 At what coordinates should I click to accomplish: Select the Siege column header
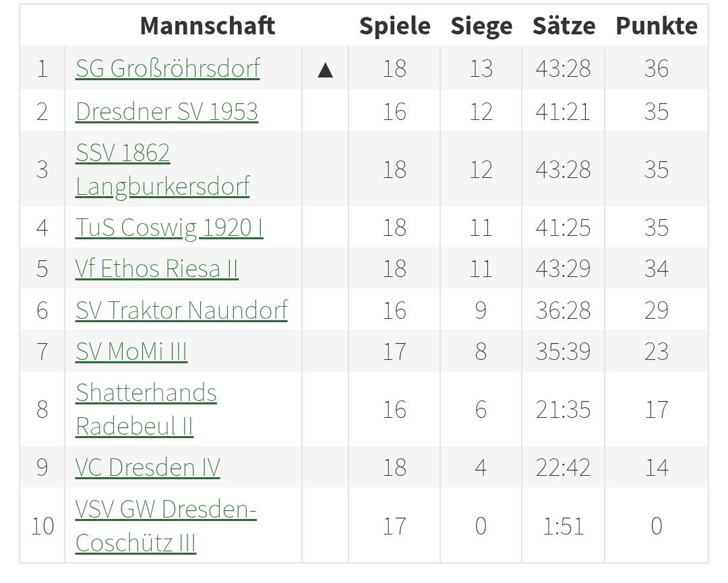(481, 26)
